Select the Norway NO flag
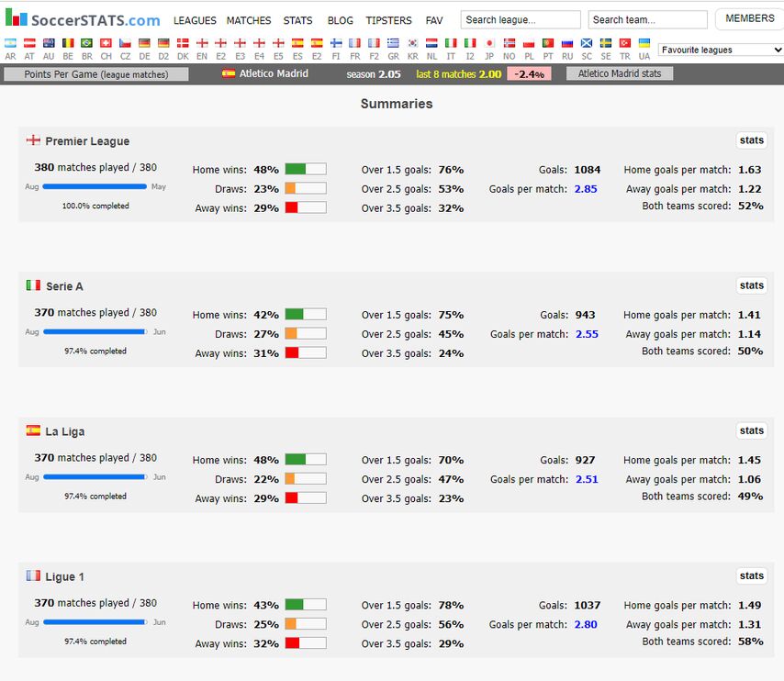 (x=509, y=43)
